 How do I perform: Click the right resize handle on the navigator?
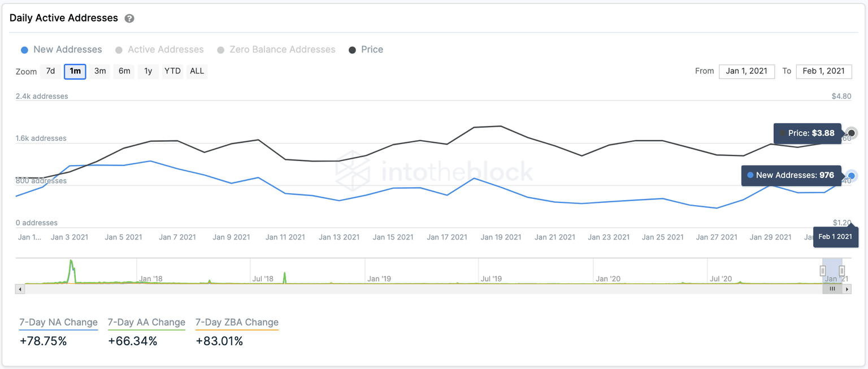(843, 271)
